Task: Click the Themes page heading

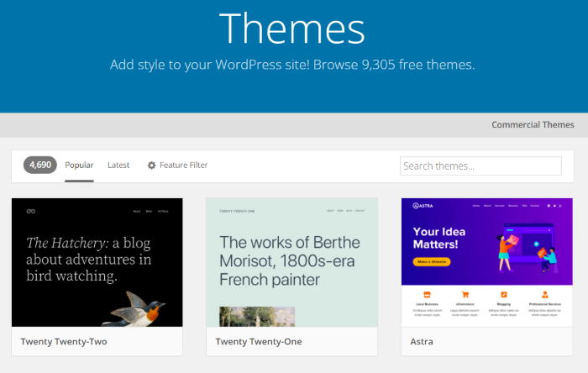Action: coord(292,29)
